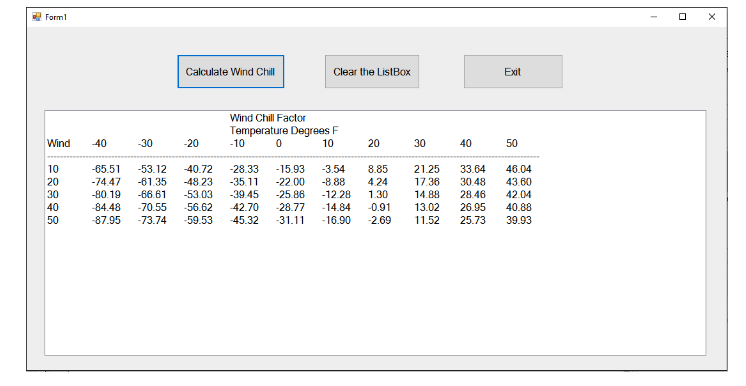Click the value -66.61
Image resolution: width=746 pixels, height=386 pixels.
click(x=152, y=195)
